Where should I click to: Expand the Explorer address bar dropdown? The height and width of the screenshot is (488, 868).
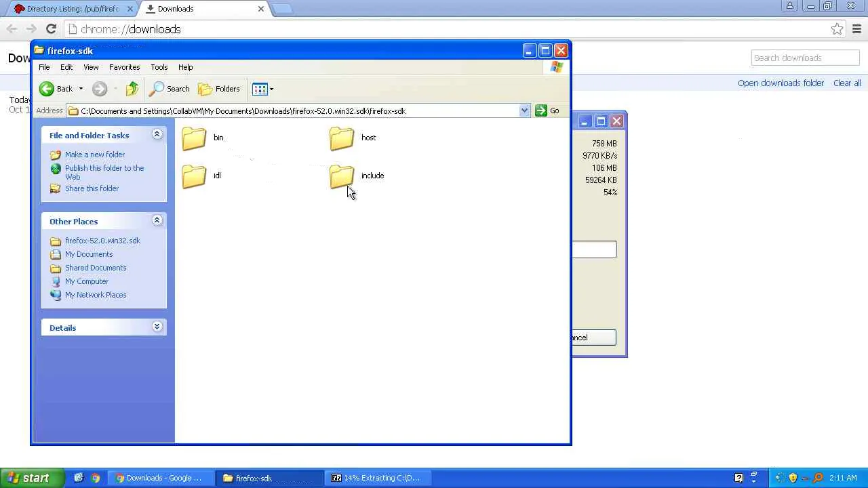pos(524,110)
